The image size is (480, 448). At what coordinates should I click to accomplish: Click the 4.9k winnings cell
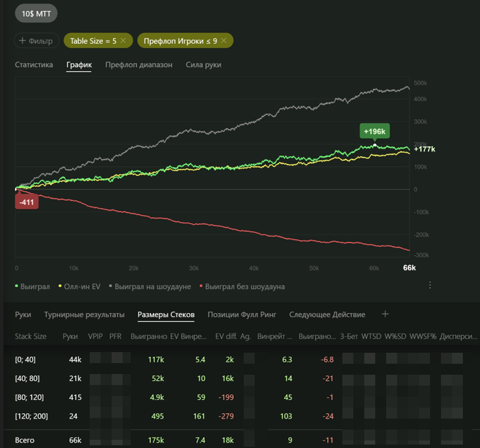pos(157,397)
